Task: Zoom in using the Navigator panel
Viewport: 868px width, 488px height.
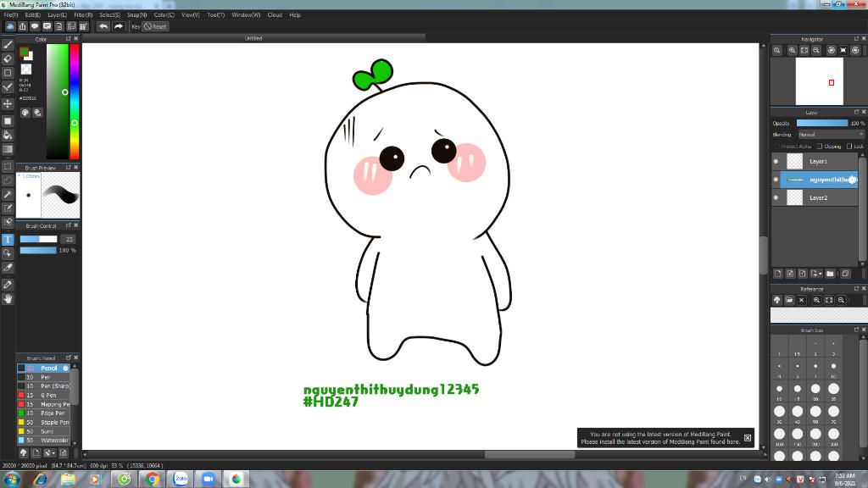Action: point(793,50)
